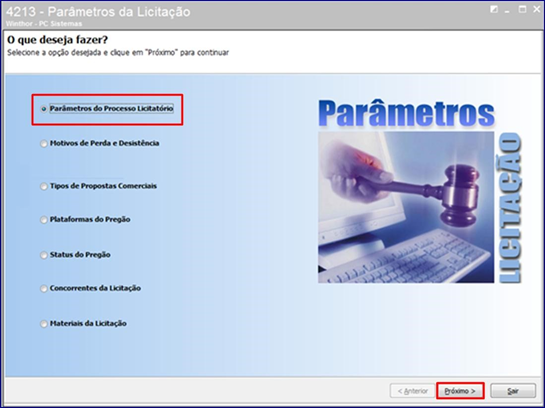Click the Parâmetros Licitação gavel image
The image size is (545, 408).
point(406,207)
